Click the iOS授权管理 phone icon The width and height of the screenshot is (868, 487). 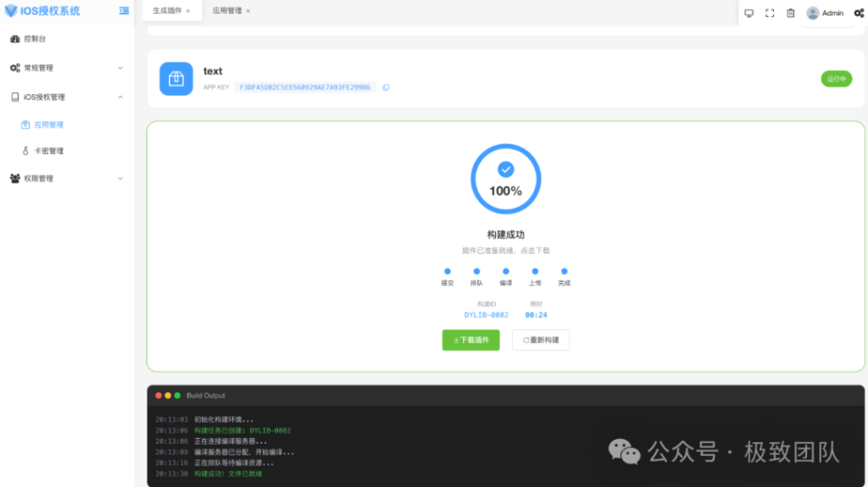[x=15, y=97]
